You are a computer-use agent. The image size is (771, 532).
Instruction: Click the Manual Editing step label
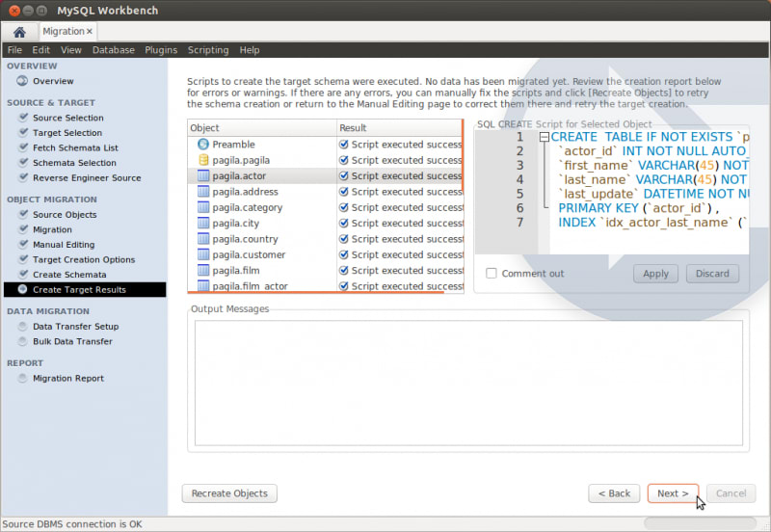coord(64,245)
